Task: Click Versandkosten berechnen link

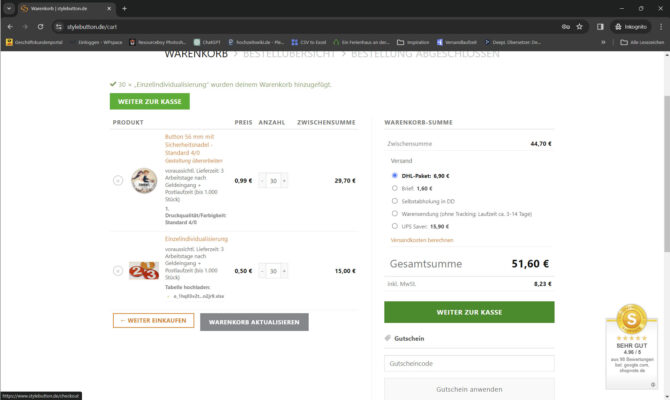Action: 422,240
